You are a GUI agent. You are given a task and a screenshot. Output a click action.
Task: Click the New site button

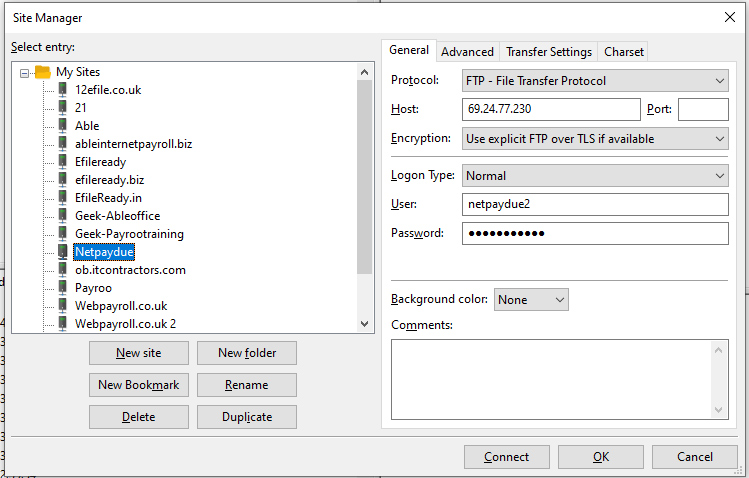tap(138, 353)
